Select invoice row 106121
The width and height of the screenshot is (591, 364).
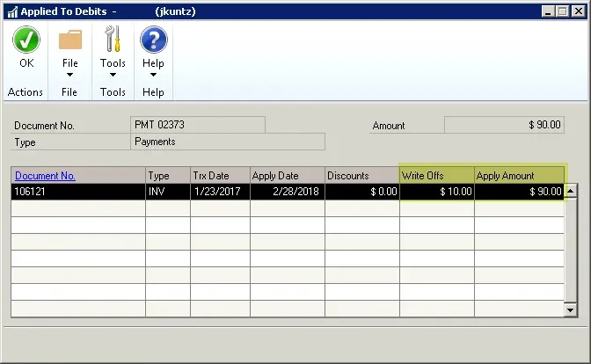click(77, 192)
